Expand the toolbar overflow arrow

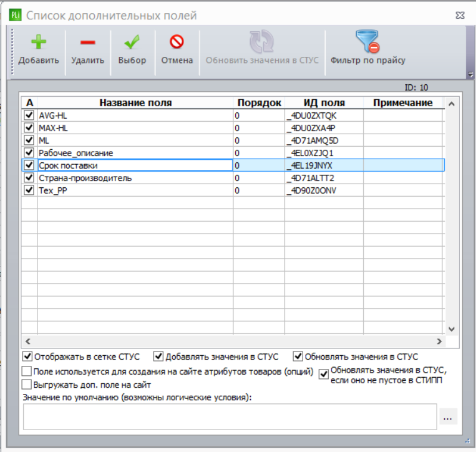[x=470, y=74]
